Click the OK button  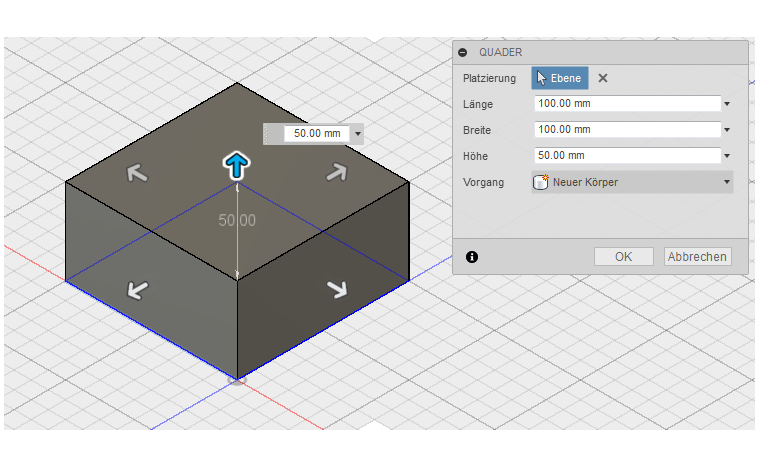(624, 257)
